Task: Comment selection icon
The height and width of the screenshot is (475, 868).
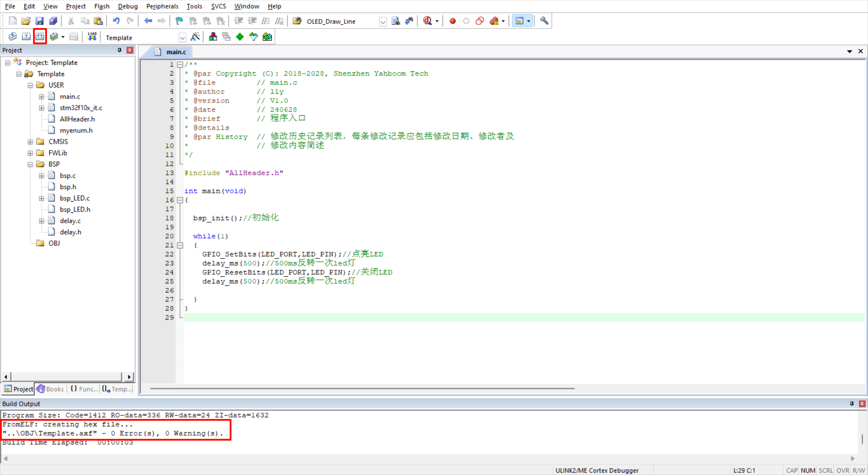Action: click(x=266, y=21)
